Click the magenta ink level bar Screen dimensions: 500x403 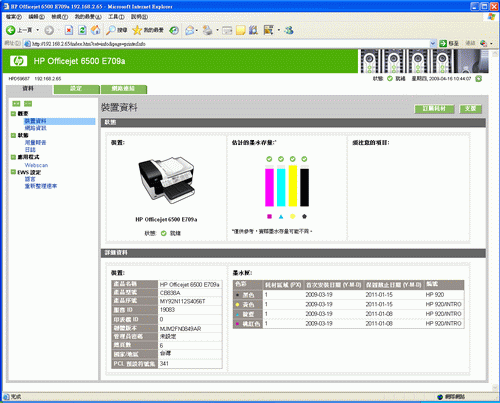point(269,186)
